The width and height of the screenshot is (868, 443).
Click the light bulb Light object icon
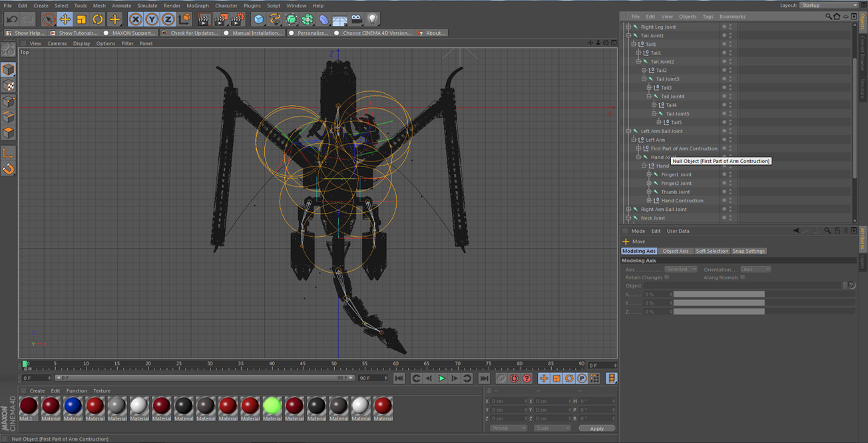pos(373,19)
